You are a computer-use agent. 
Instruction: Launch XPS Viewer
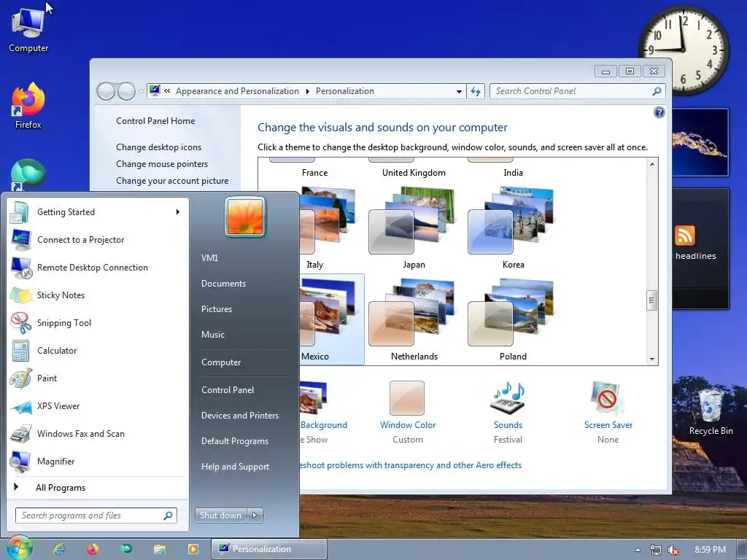pyautogui.click(x=98, y=405)
